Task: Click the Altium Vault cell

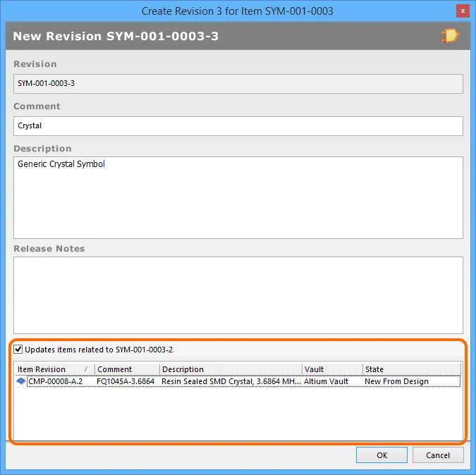Action: pyautogui.click(x=326, y=381)
